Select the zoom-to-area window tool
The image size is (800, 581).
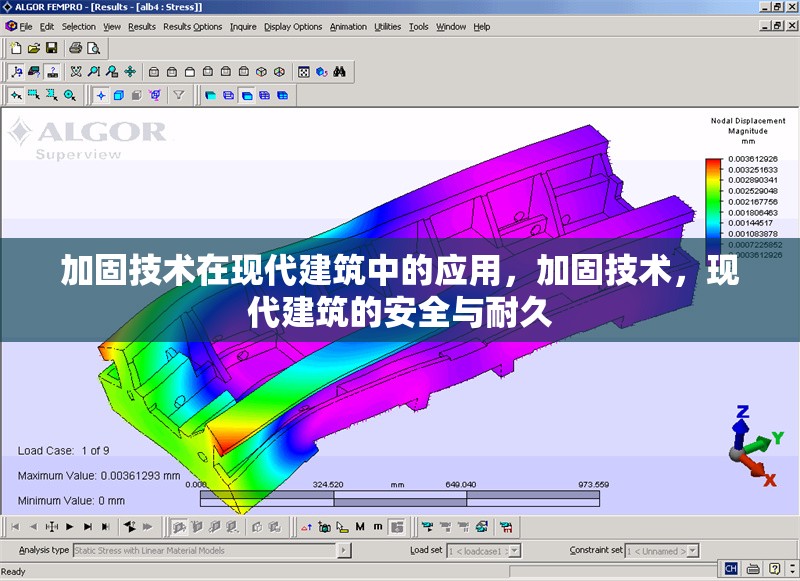(x=112, y=72)
